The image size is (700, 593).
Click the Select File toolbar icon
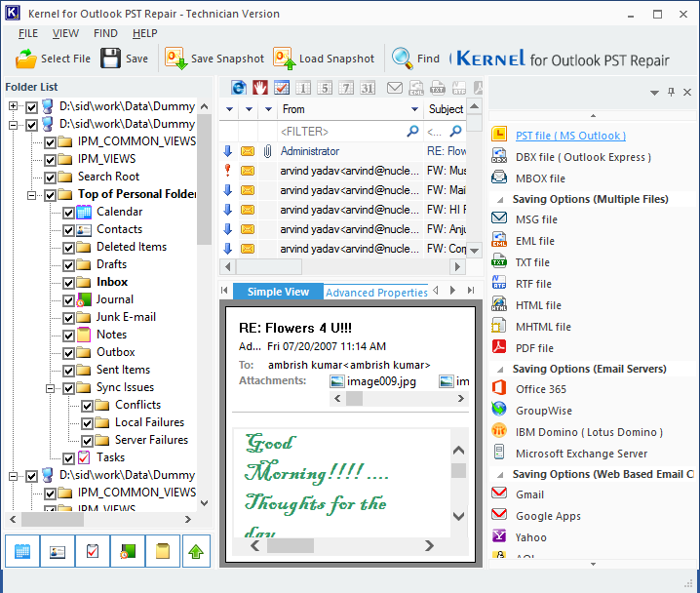click(x=26, y=59)
